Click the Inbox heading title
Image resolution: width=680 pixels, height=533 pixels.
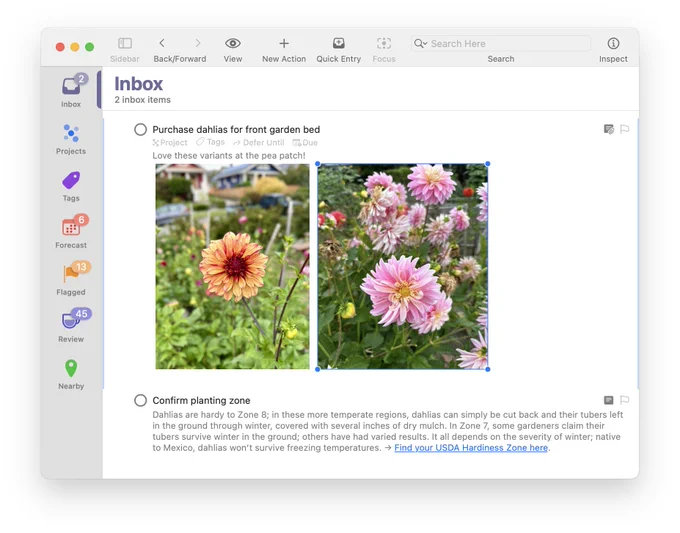tap(139, 84)
